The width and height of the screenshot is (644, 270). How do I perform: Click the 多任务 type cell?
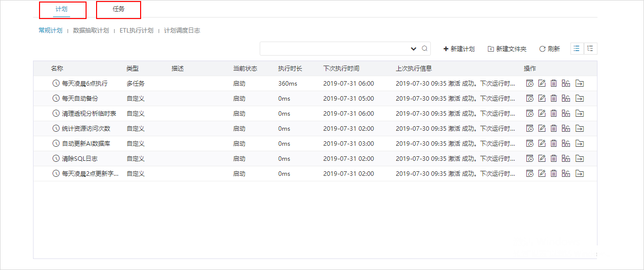click(136, 84)
